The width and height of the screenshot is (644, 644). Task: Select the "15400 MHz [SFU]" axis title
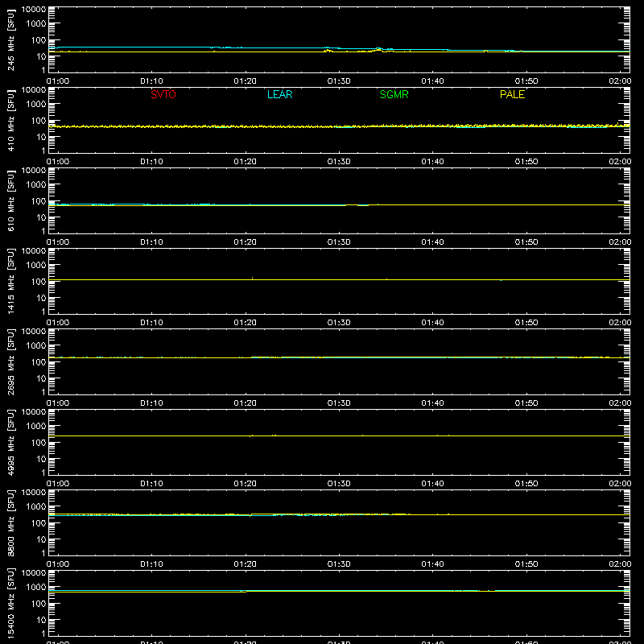(x=10, y=603)
